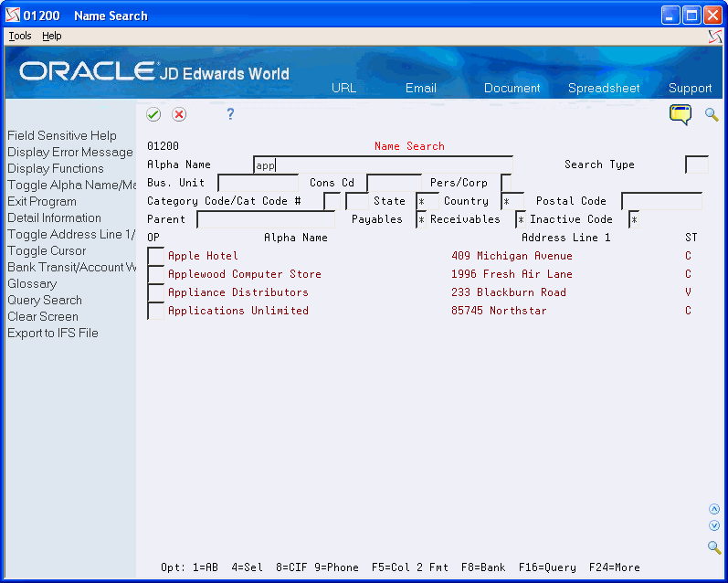Click the Email link in the banner
The width and height of the screenshot is (728, 583).
tap(421, 88)
